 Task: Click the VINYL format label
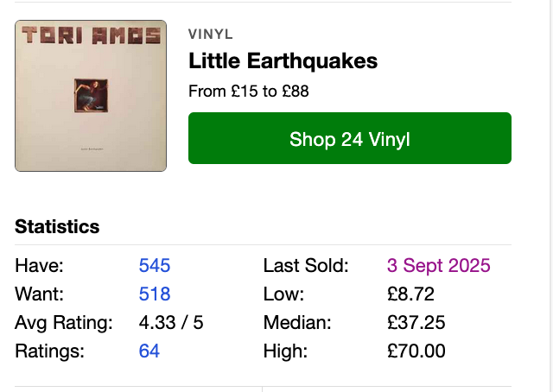210,35
